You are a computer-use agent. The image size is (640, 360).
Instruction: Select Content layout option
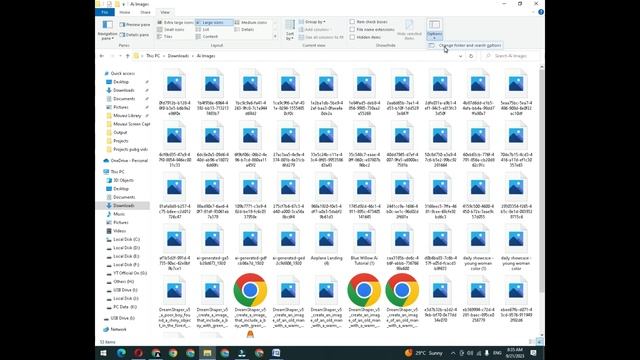coord(207,36)
